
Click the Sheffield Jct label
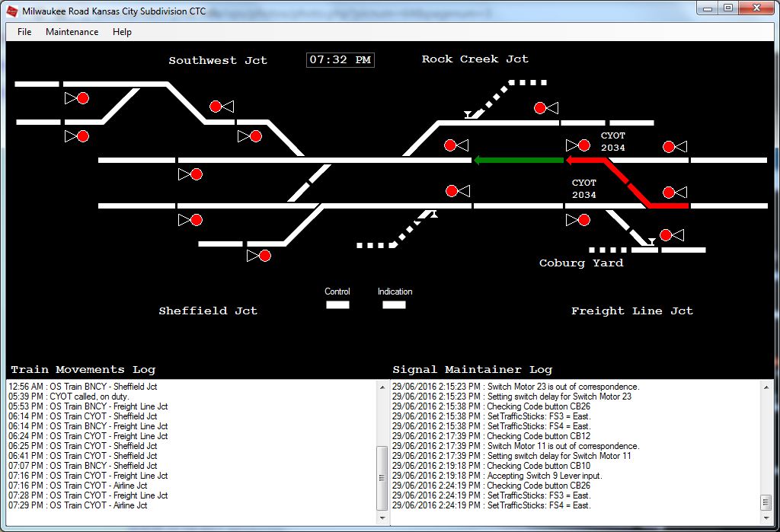click(x=208, y=311)
